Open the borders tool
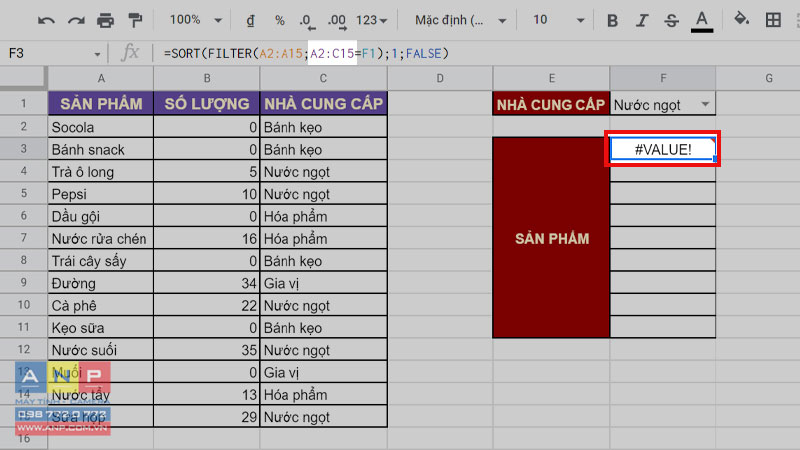The image size is (800, 450). pos(773,20)
